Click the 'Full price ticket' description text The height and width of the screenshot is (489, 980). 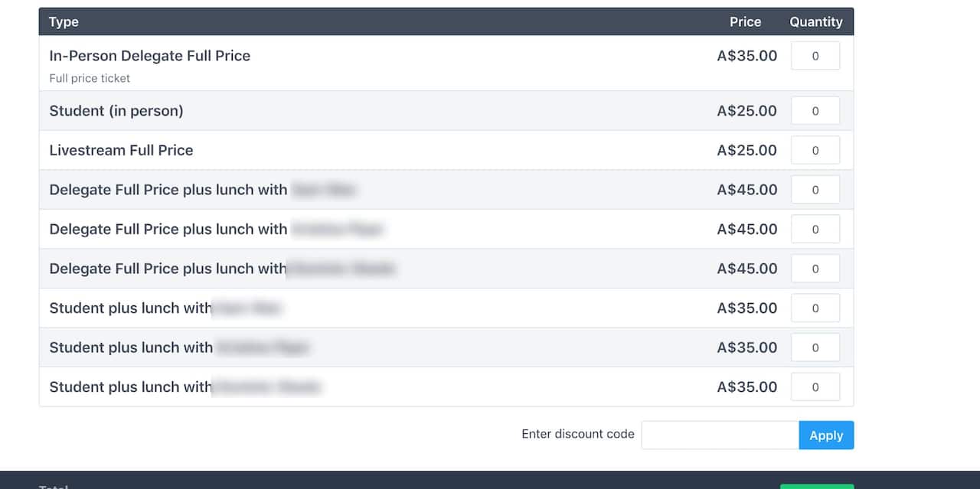[90, 78]
